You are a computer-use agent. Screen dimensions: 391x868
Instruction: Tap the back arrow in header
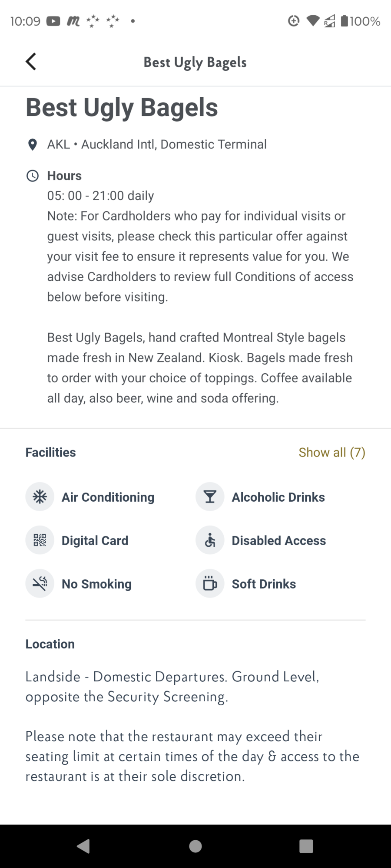pos(31,62)
